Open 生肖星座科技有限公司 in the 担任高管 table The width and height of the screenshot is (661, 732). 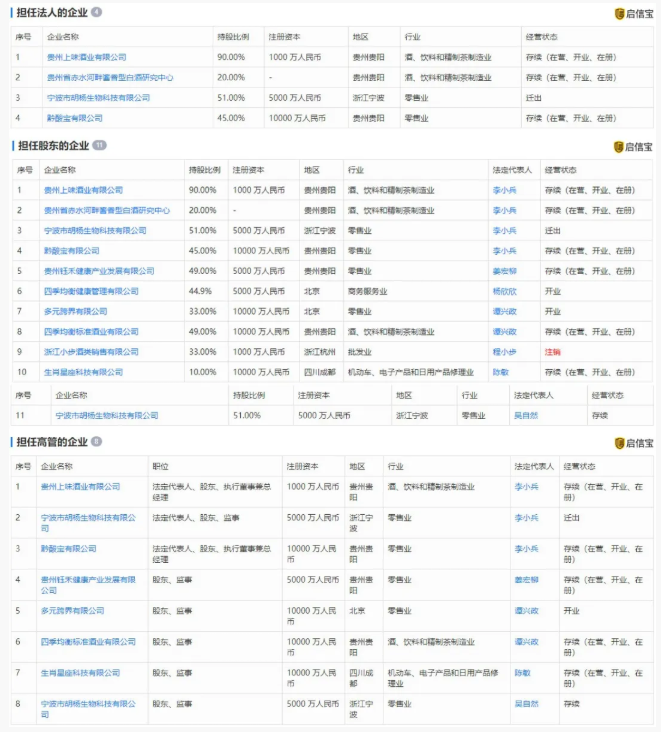(x=80, y=673)
